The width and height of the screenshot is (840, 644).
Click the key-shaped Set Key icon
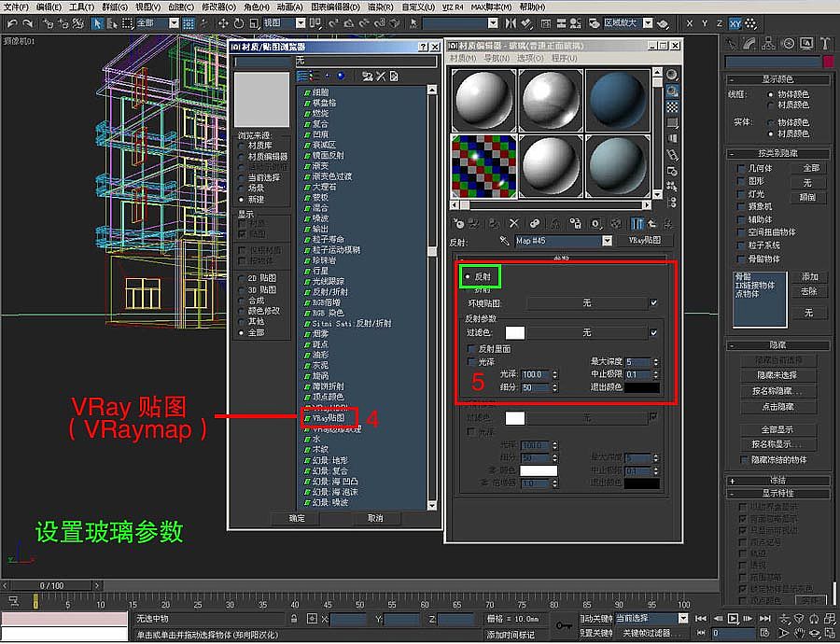[564, 625]
